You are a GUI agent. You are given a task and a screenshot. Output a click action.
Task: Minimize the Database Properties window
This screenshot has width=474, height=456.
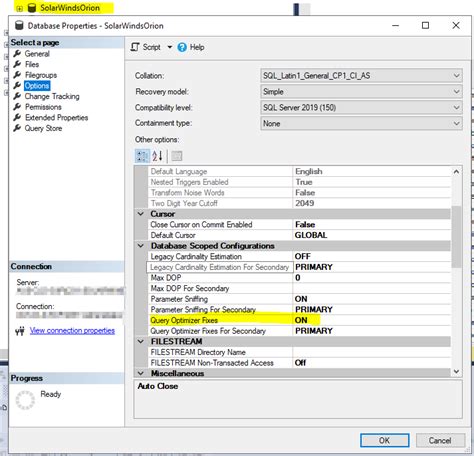[395, 26]
